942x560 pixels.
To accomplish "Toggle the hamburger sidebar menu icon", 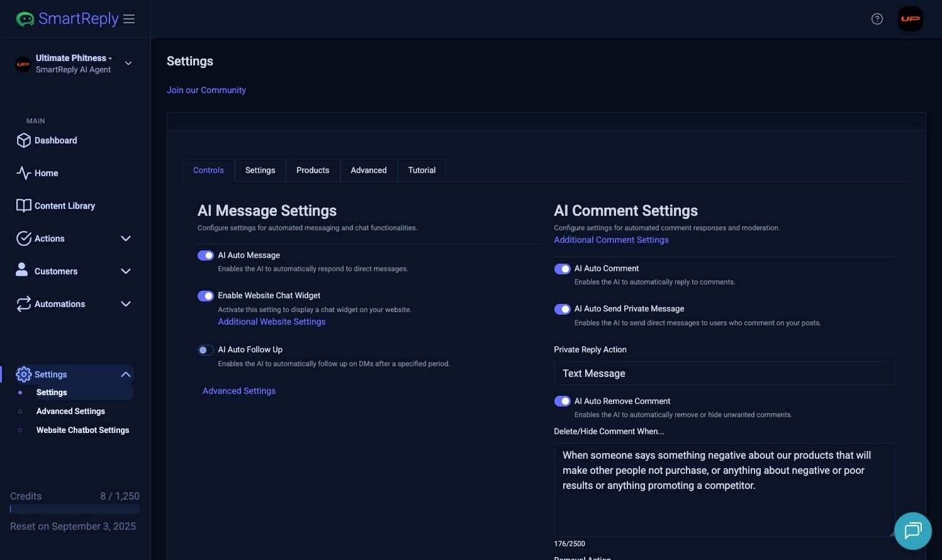I will click(129, 19).
